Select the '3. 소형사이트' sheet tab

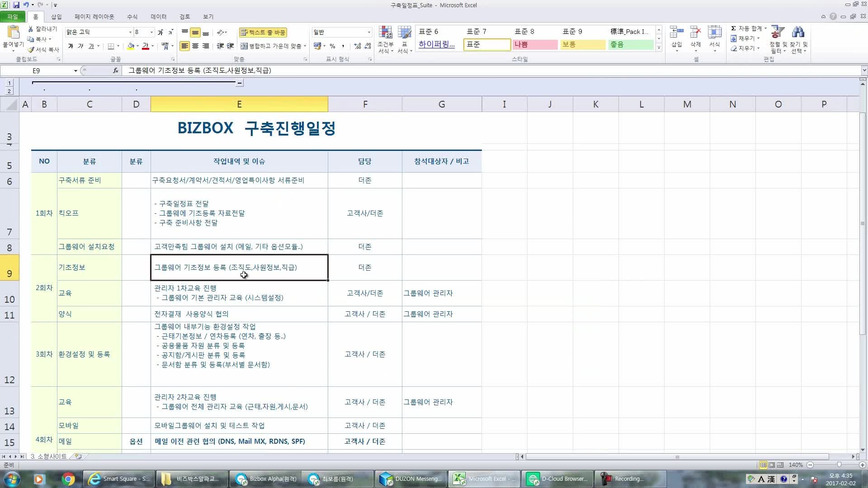coord(48,456)
